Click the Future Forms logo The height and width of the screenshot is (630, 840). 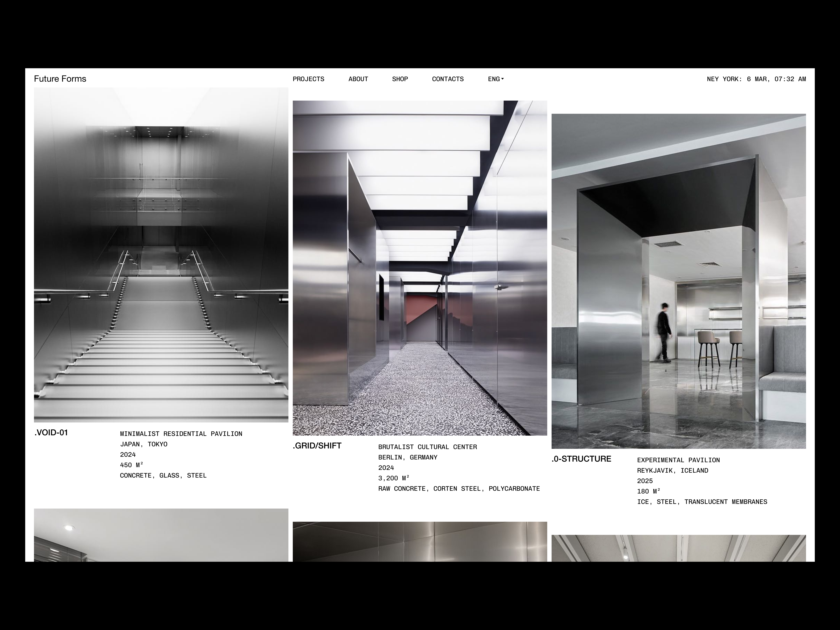click(x=60, y=79)
